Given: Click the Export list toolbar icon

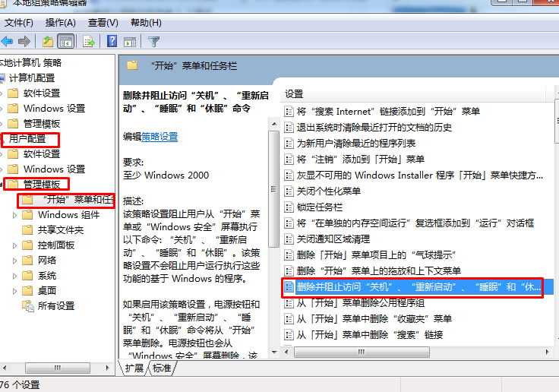Looking at the screenshot, I should click(x=88, y=42).
